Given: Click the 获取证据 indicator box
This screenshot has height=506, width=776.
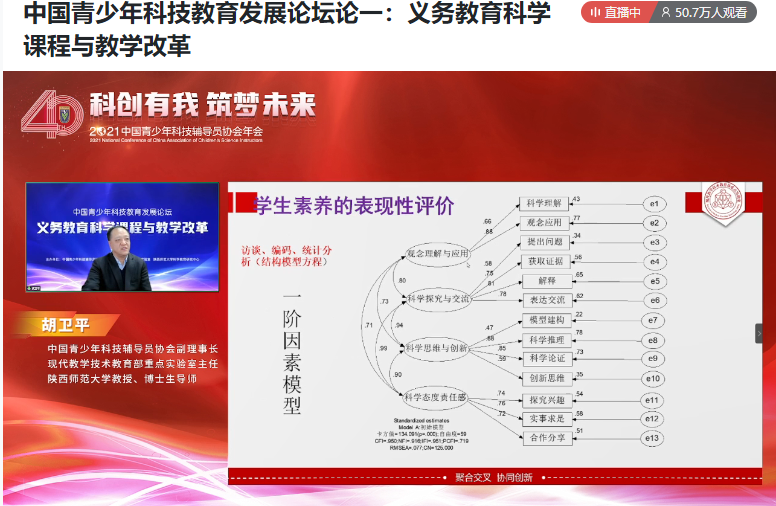Looking at the screenshot, I should coord(546,261).
